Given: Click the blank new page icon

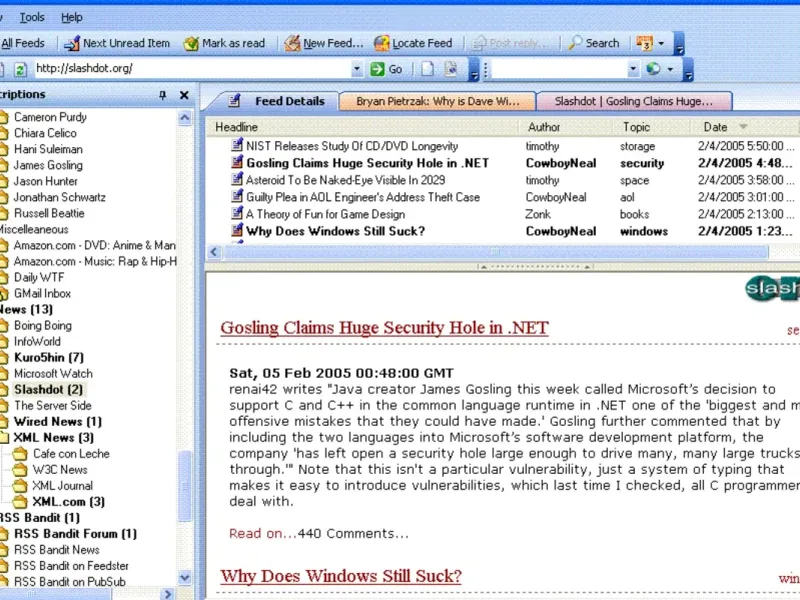Looking at the screenshot, I should pos(428,69).
